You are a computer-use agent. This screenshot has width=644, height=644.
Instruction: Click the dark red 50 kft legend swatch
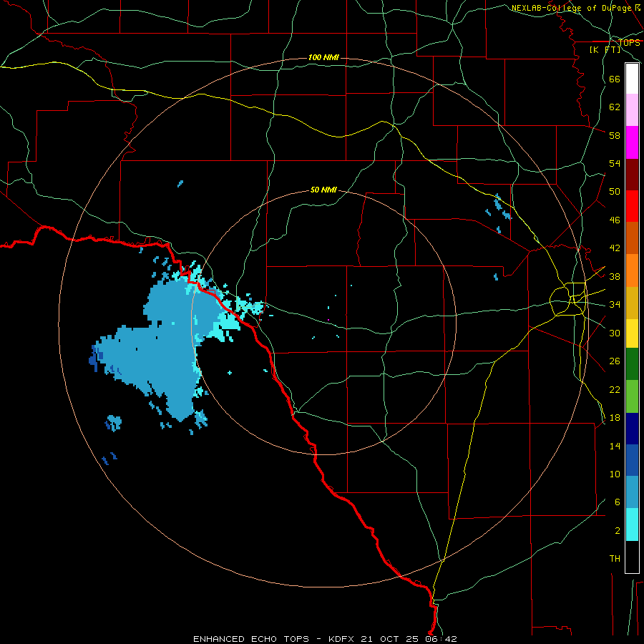632,175
